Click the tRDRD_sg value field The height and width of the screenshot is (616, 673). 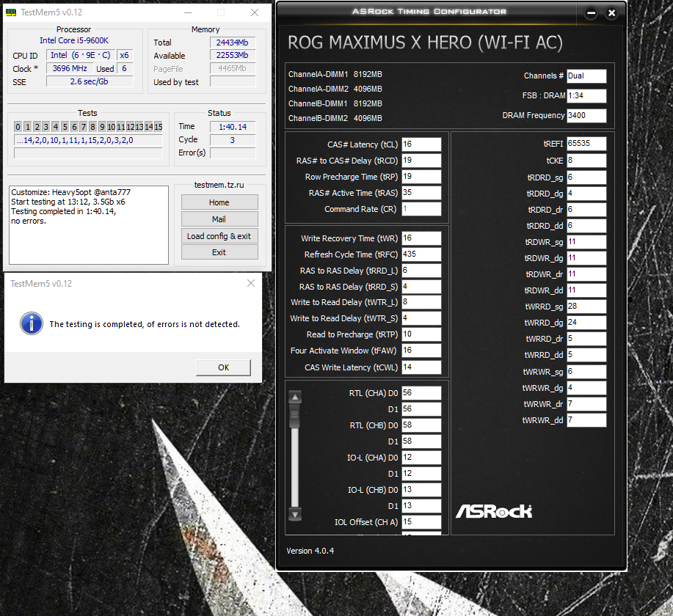(x=586, y=177)
